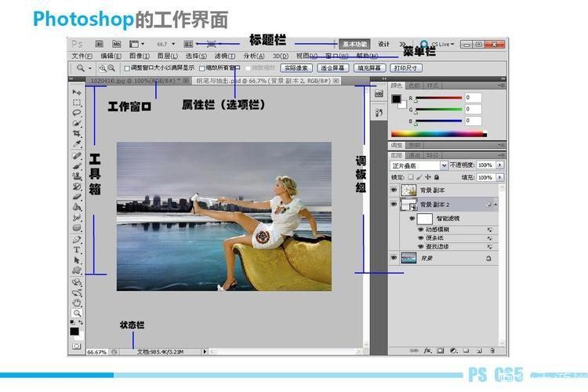Toggle lock position icon in Layers panel

[x=428, y=177]
